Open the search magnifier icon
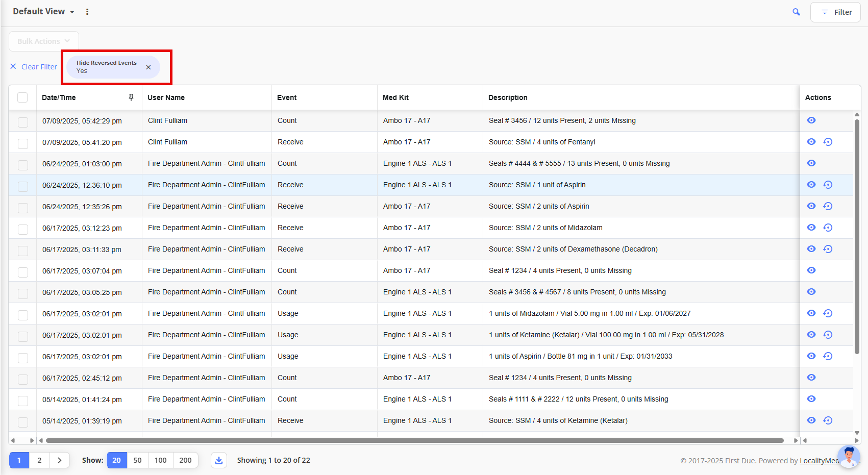Screen dimensions: 868x475 coord(796,12)
